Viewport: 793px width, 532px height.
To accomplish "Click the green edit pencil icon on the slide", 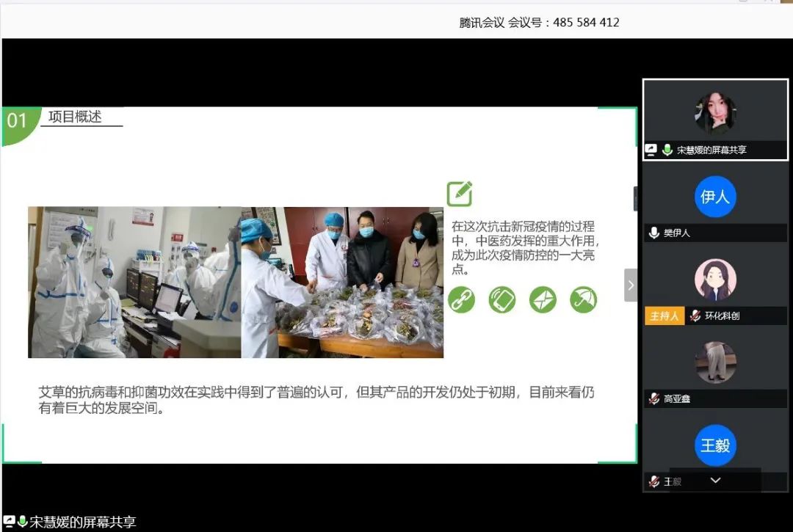I will (x=460, y=194).
